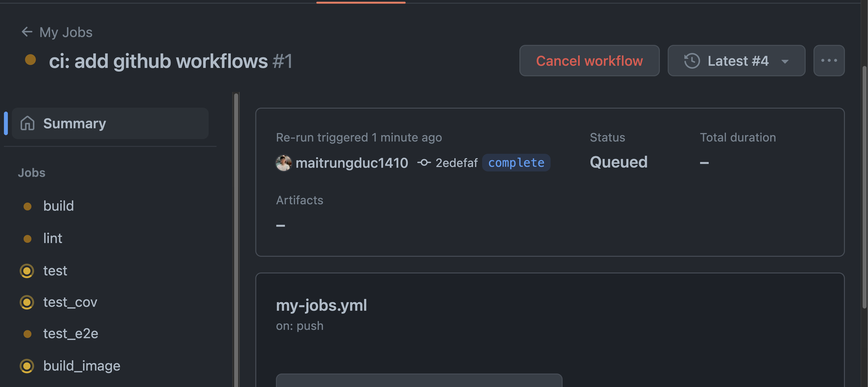Click the home icon beside Summary

click(27, 123)
